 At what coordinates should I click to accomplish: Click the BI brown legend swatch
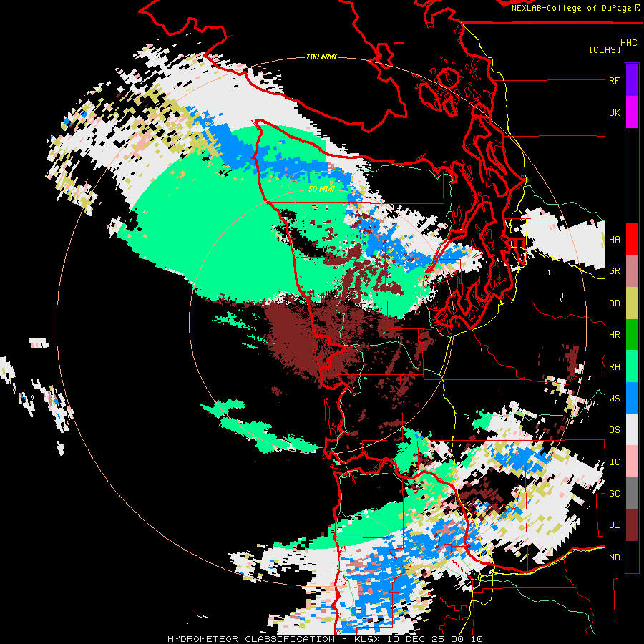[x=632, y=525]
